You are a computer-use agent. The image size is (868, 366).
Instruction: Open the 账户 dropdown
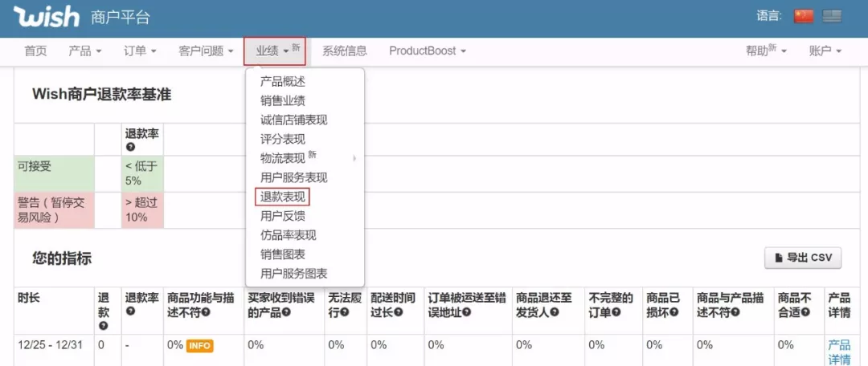point(825,51)
